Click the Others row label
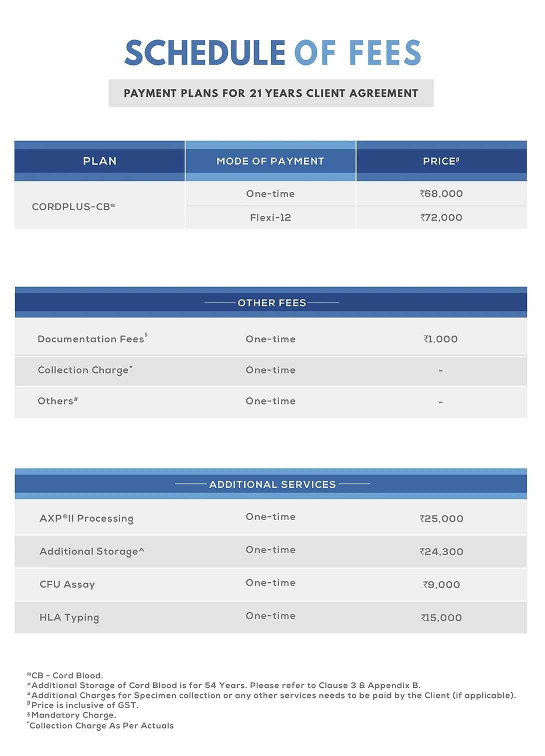545x756 pixels. [x=57, y=401]
